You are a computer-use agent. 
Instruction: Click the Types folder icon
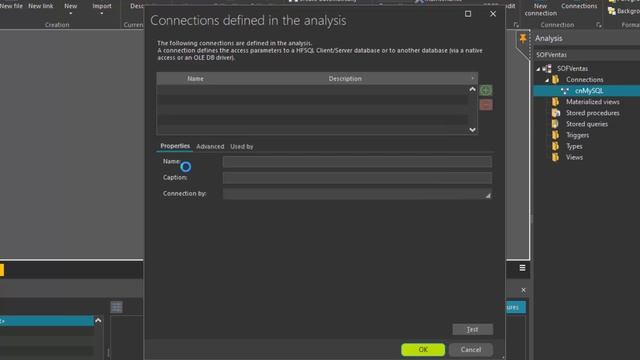[556, 146]
